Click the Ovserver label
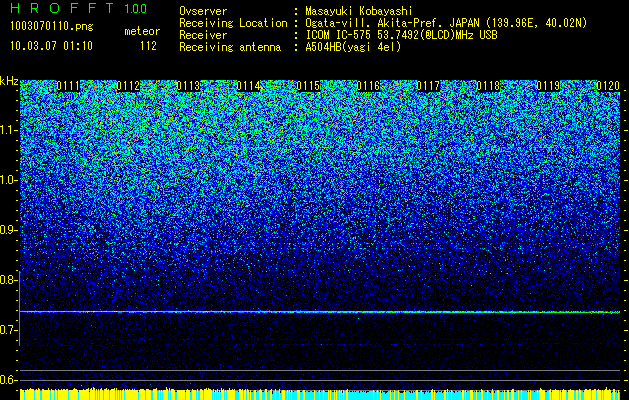The image size is (629, 400). [x=203, y=11]
